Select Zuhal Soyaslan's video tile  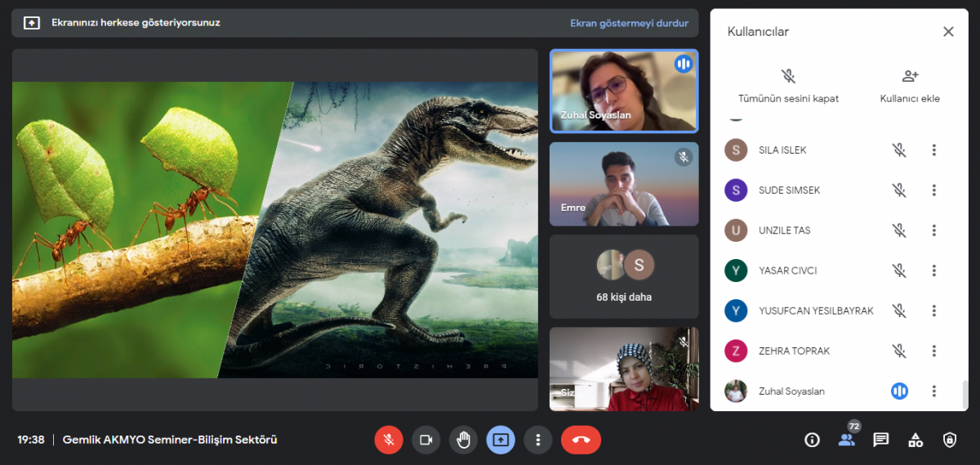point(624,91)
